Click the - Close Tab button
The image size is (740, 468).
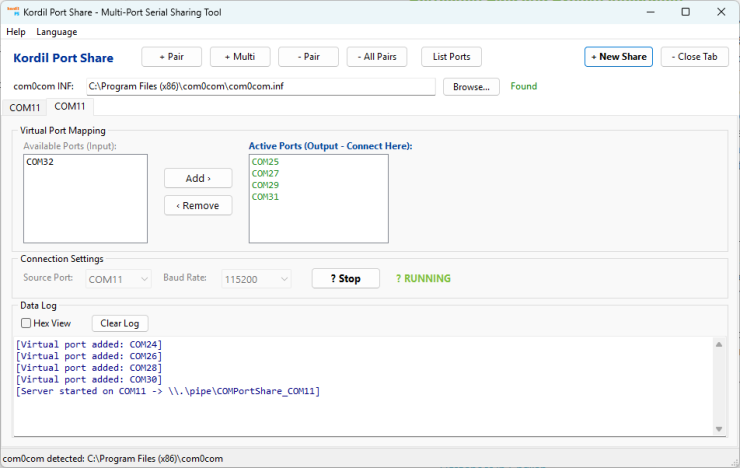point(695,57)
